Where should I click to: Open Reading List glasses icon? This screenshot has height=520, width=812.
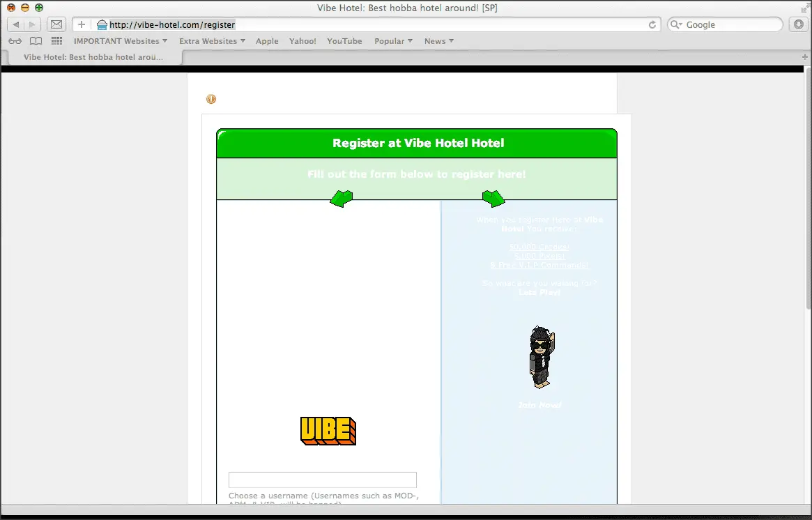[x=15, y=41]
